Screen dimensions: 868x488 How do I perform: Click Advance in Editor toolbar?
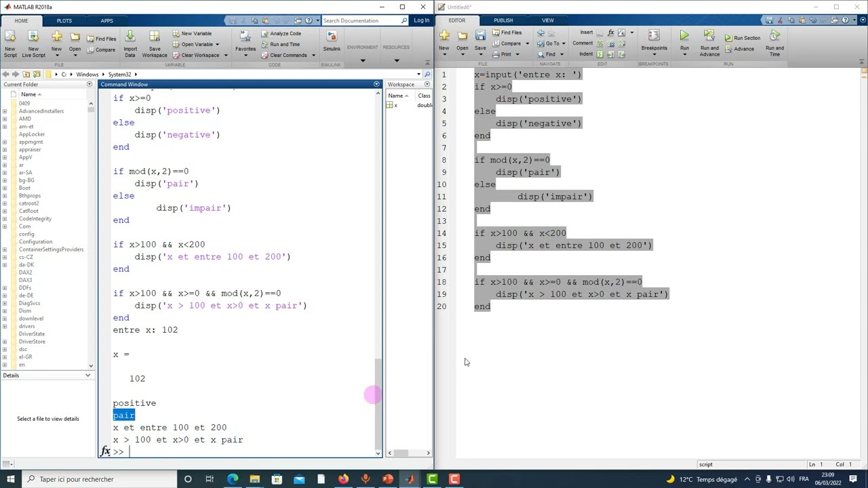click(739, 49)
